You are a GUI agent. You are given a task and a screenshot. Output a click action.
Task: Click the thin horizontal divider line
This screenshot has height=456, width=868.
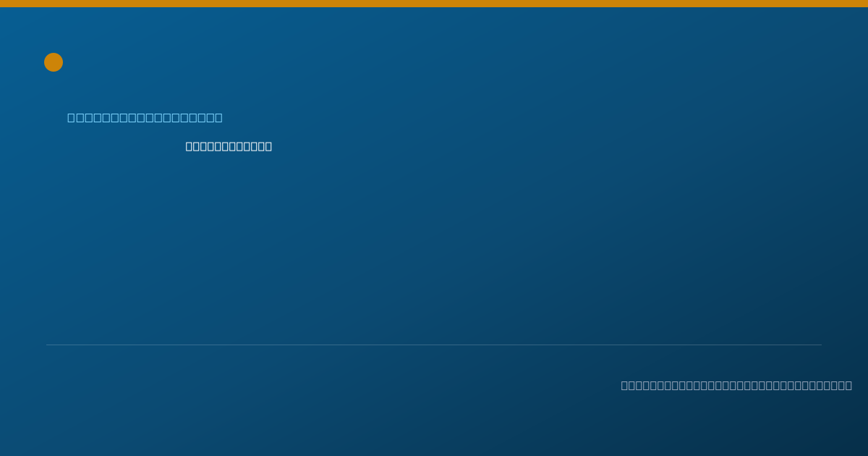click(434, 345)
